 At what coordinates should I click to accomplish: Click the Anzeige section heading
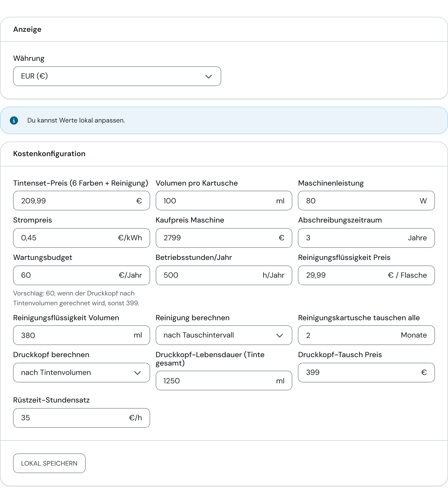coord(27,29)
